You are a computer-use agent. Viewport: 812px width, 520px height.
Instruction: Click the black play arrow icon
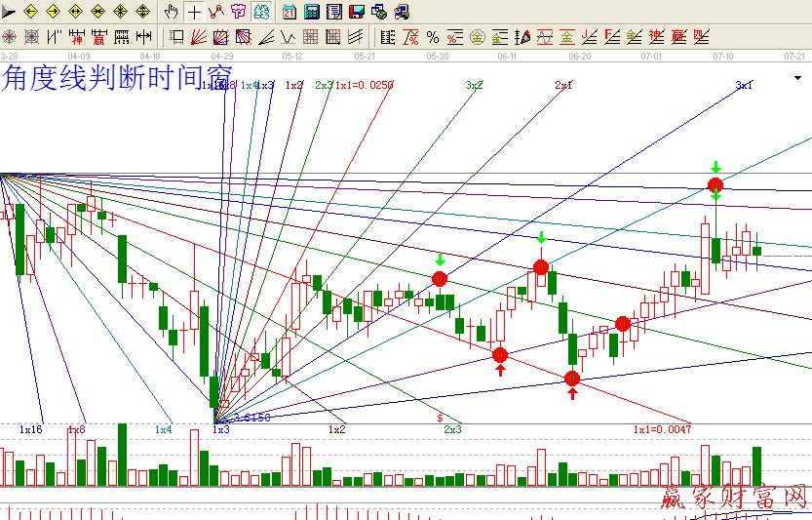[x=9, y=12]
